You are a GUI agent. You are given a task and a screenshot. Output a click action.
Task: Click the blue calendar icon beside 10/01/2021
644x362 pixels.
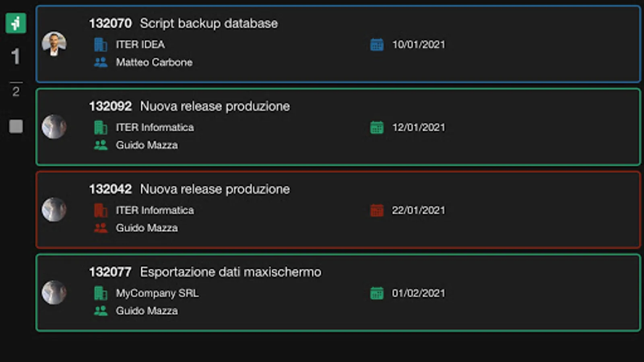377,45
